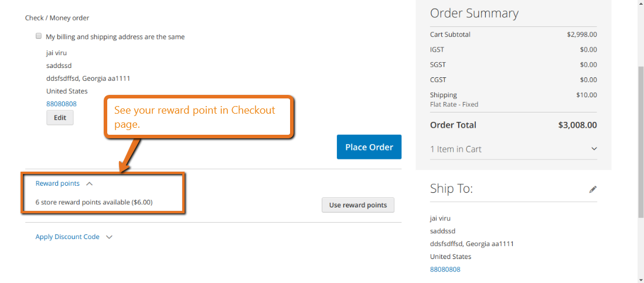Click the 6 store reward points available text
Image resolution: width=644 pixels, height=283 pixels.
point(94,203)
